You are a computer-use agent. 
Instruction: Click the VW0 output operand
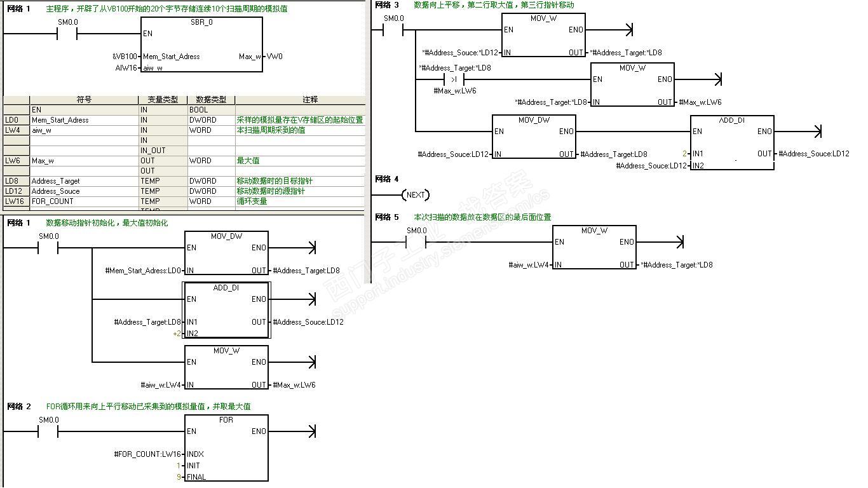tap(275, 57)
